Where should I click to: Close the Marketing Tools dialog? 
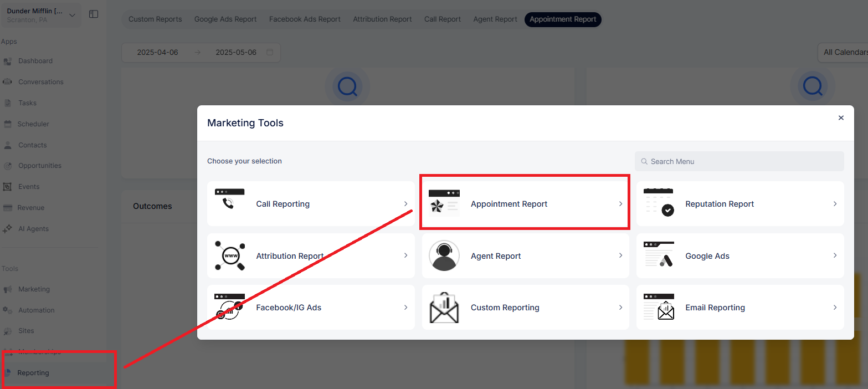coord(841,118)
